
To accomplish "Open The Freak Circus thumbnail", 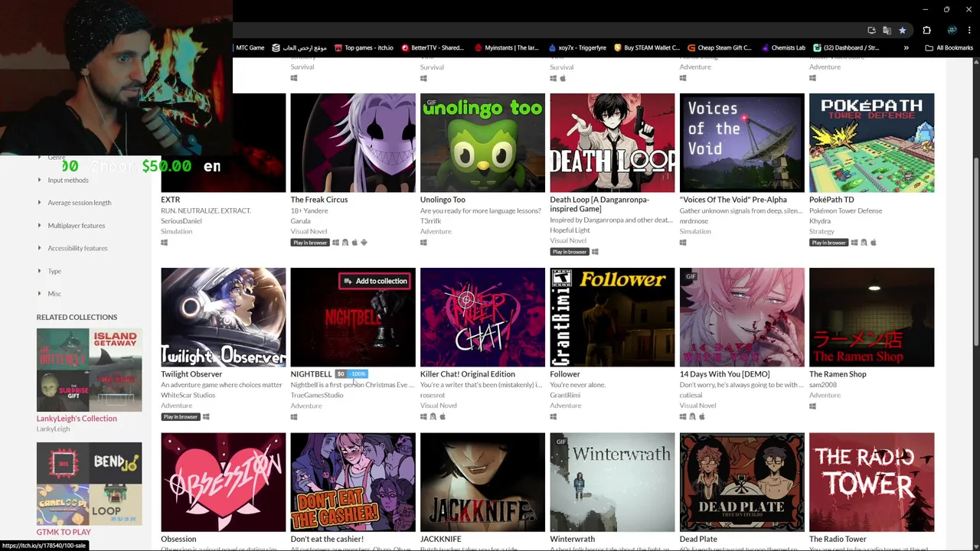I will [x=353, y=142].
